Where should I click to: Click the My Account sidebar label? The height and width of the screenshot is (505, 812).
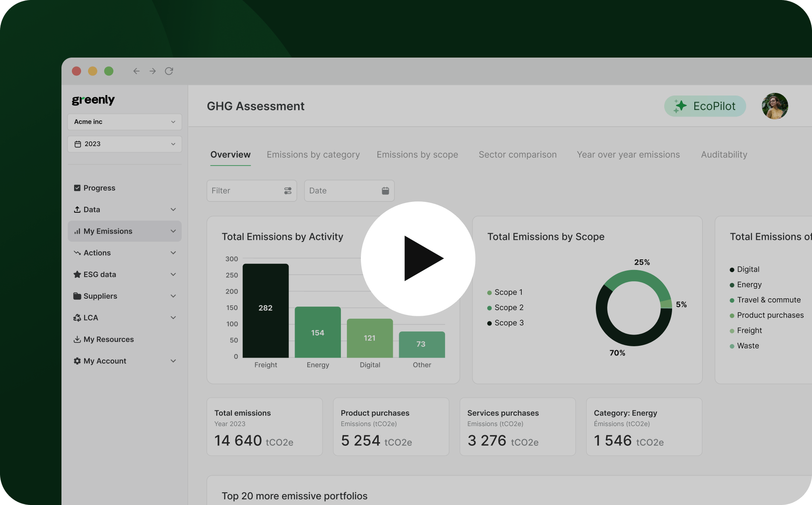[x=105, y=361]
